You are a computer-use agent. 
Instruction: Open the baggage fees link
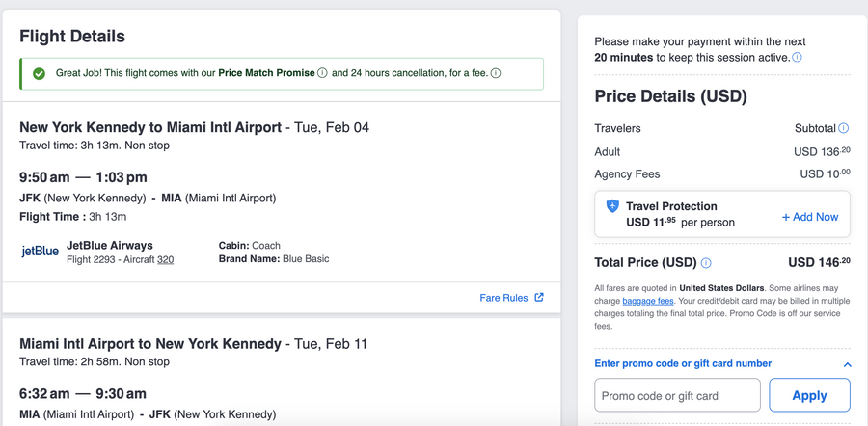[648, 301]
